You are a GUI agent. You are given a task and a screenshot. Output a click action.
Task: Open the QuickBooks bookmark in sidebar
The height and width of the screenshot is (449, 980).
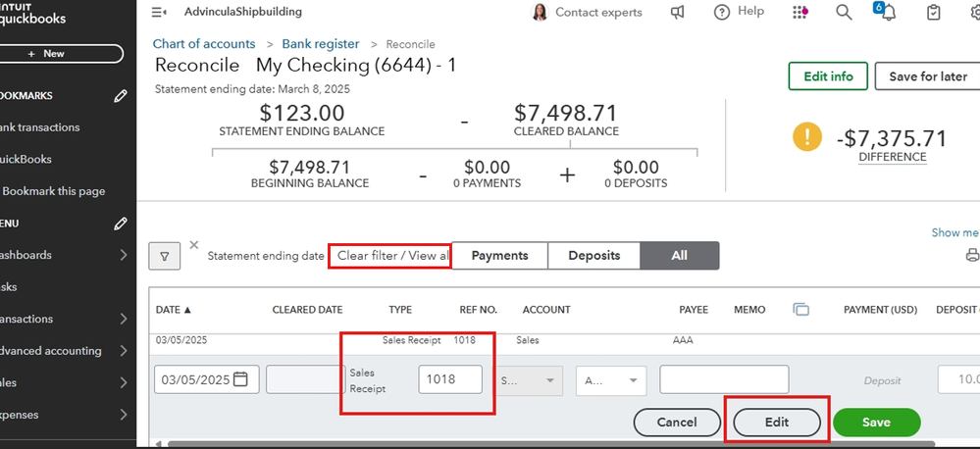(x=26, y=159)
